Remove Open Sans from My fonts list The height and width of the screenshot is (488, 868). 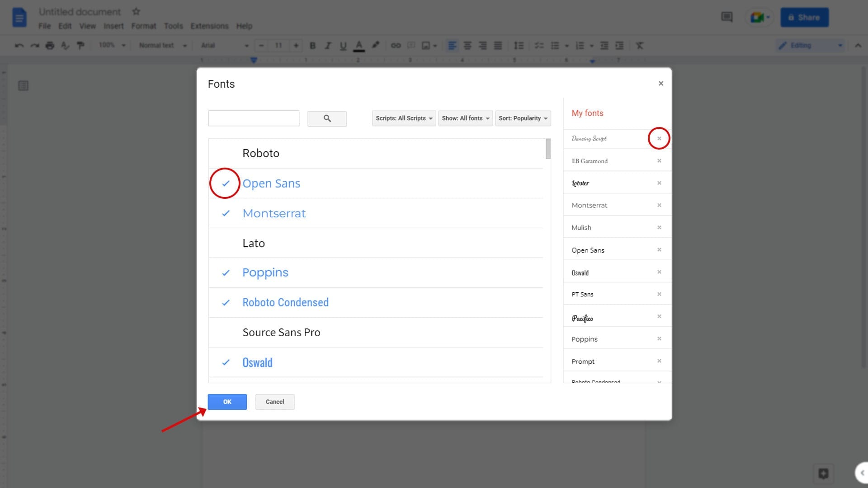[659, 249]
